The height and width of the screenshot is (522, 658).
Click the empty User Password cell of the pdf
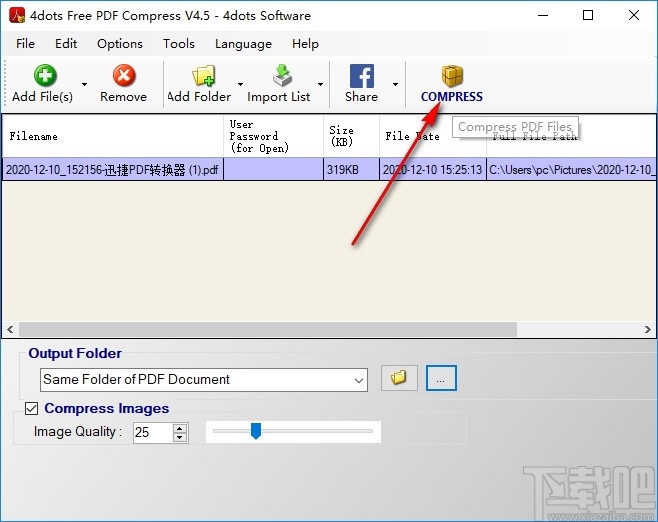(x=273, y=170)
